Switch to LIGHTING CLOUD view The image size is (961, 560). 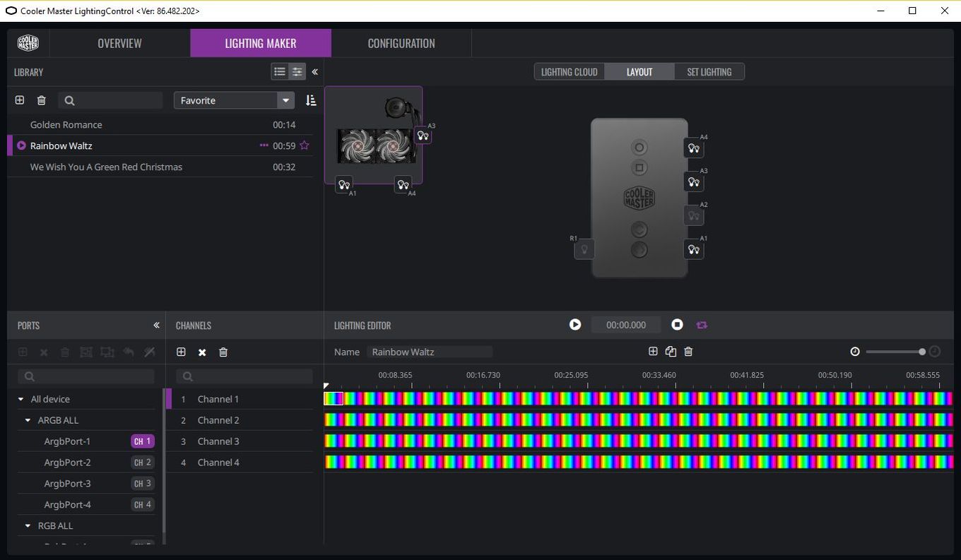click(x=570, y=72)
